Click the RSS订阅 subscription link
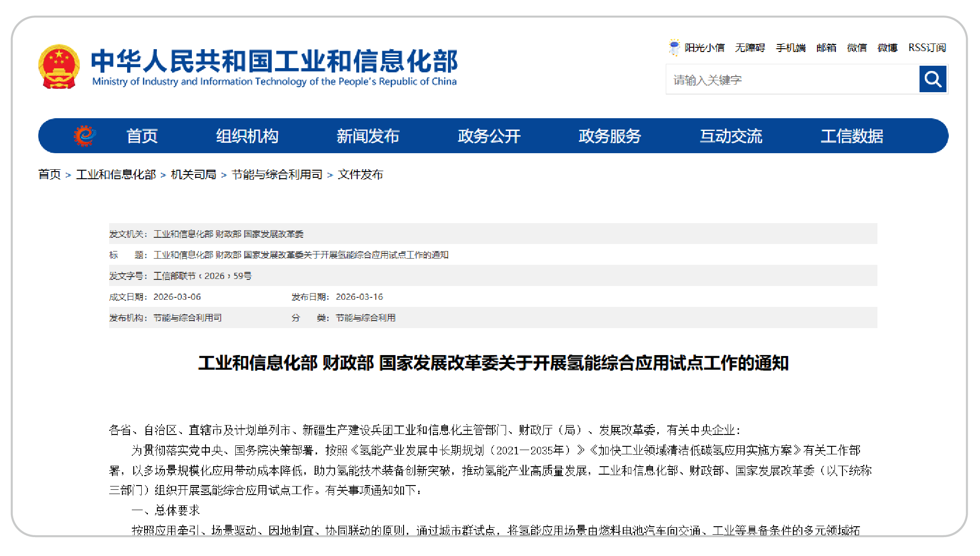 click(927, 48)
